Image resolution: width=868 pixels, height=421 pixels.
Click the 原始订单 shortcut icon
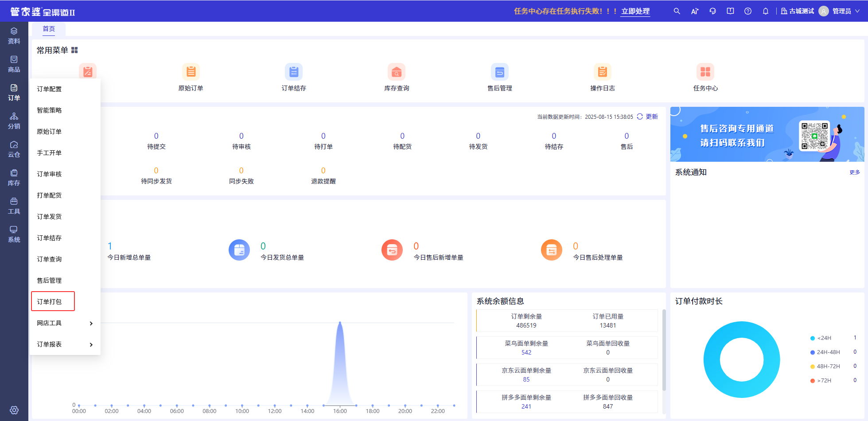(x=191, y=71)
